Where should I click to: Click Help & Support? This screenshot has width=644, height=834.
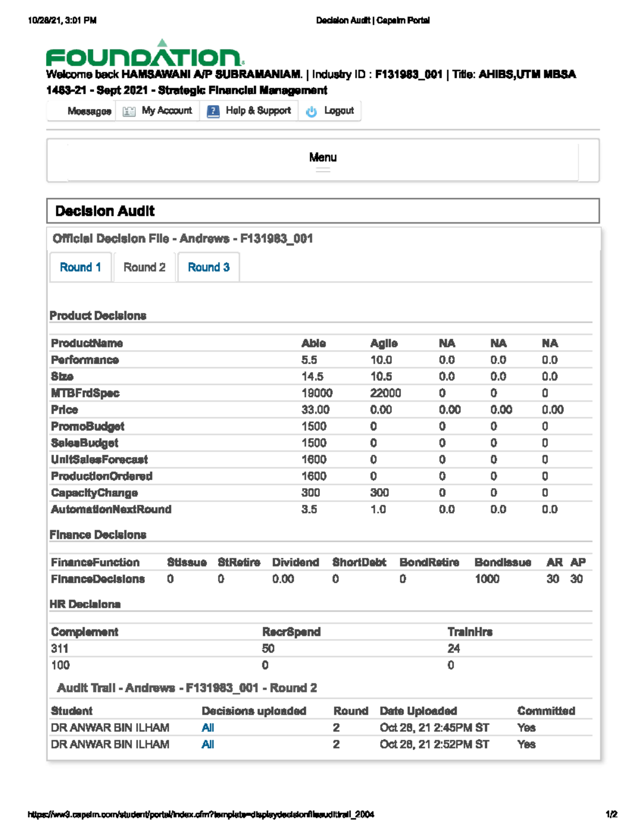click(259, 111)
